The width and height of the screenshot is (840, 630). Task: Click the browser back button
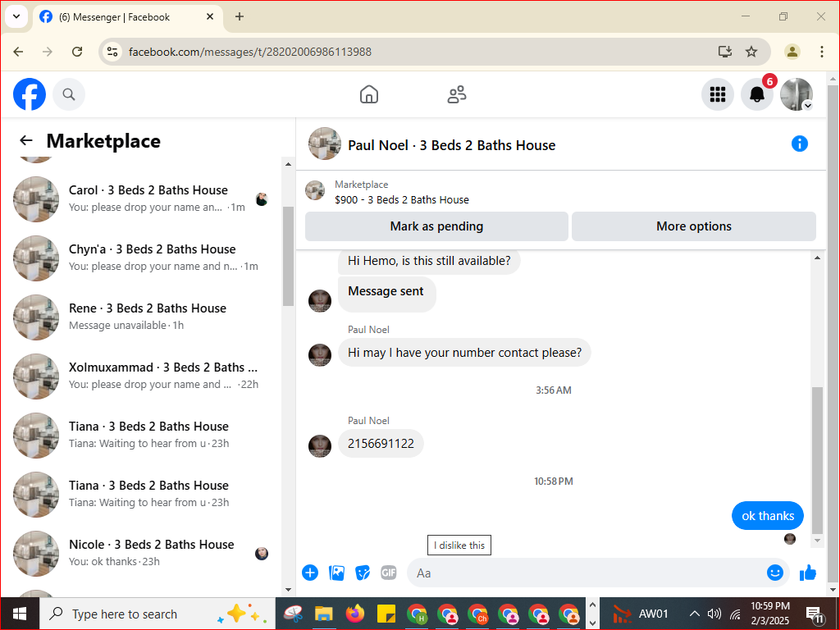point(18,52)
